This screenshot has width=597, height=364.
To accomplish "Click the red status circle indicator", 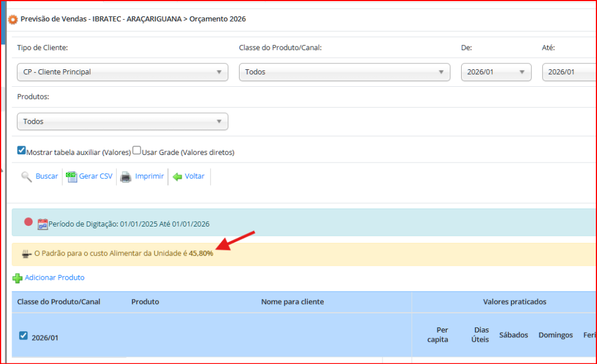I will (28, 222).
